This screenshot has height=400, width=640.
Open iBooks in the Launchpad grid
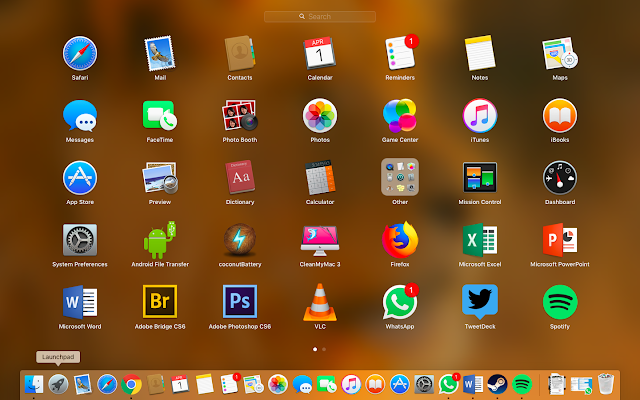coord(560,116)
